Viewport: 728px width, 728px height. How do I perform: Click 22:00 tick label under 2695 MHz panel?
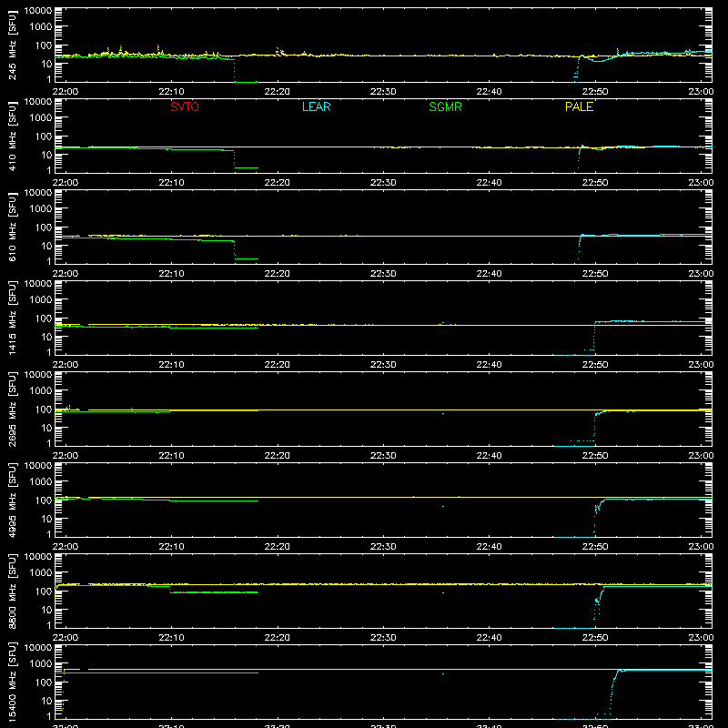66,456
